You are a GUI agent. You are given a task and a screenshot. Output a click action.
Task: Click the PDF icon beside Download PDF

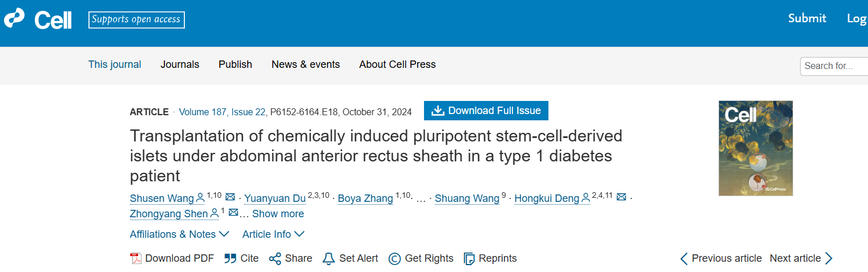136,258
